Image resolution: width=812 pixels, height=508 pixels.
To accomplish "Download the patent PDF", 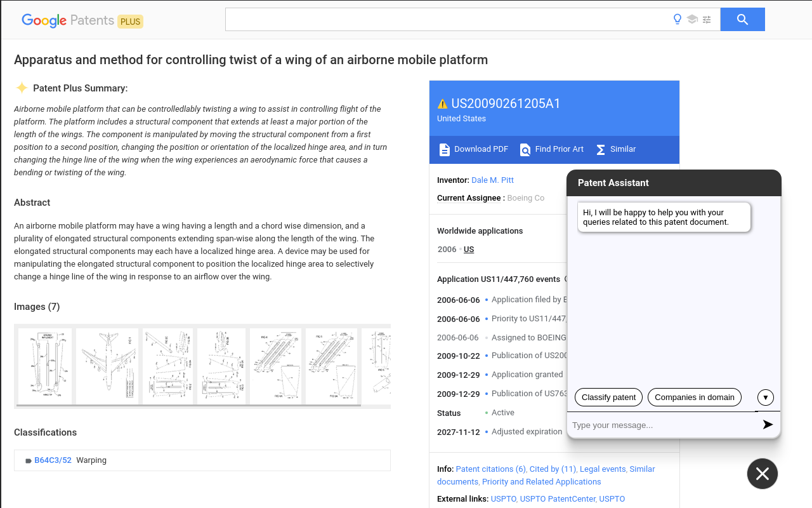I will (474, 149).
